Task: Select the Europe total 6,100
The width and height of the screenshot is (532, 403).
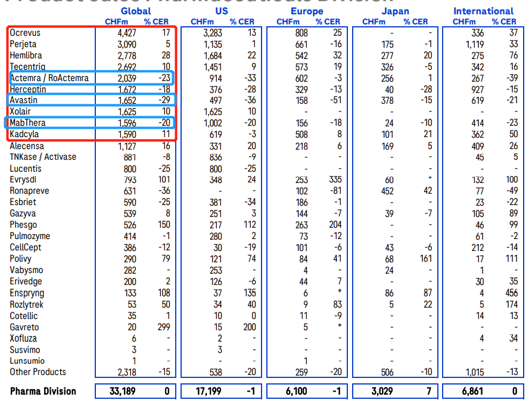Action: coord(296,392)
